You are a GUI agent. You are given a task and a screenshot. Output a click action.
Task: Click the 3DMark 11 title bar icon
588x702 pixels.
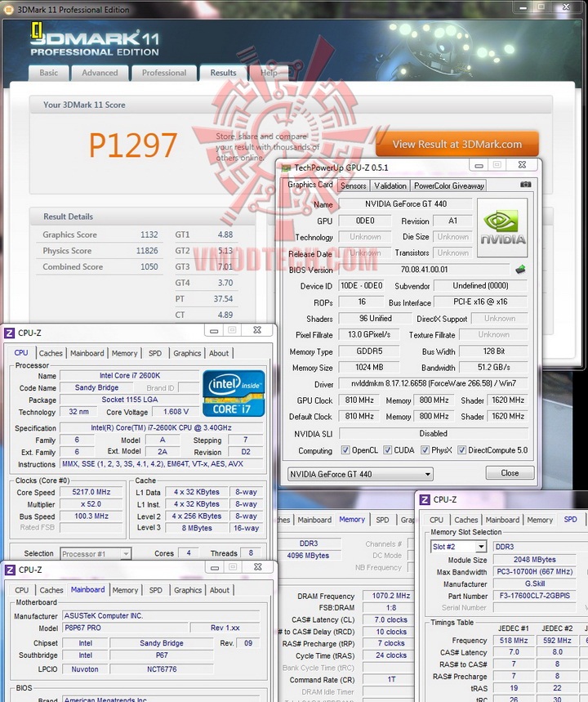click(7, 10)
